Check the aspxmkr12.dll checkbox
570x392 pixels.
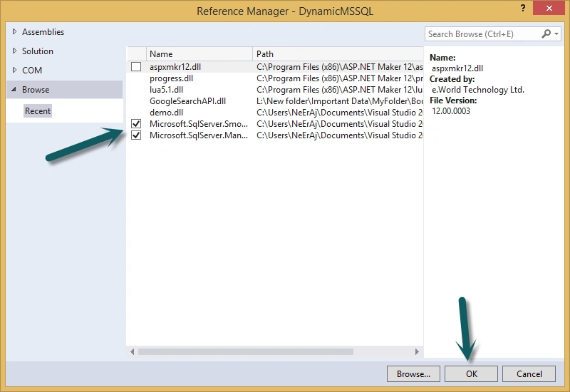click(136, 66)
